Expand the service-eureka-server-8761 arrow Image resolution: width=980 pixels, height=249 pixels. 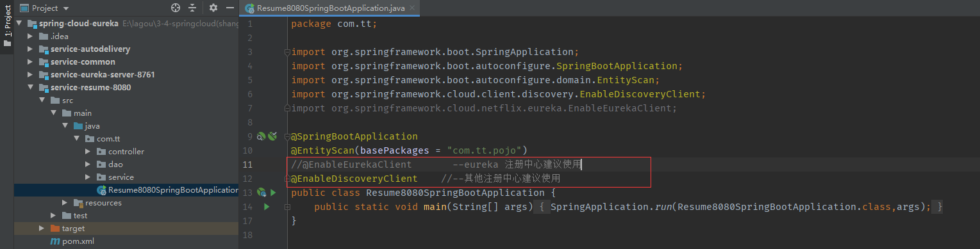point(31,75)
